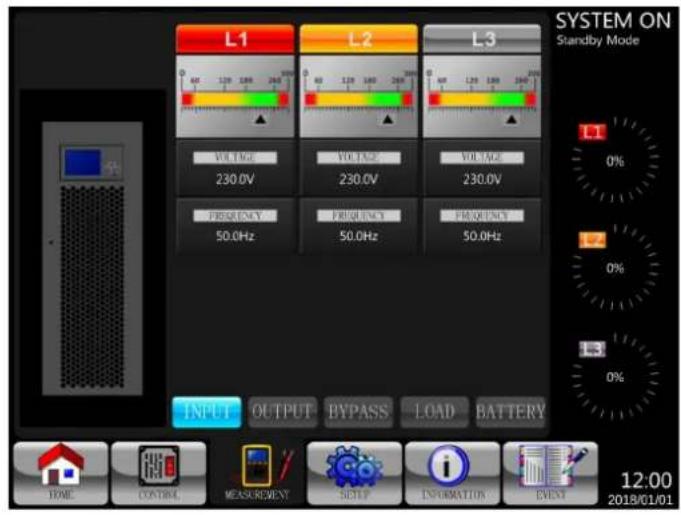Image resolution: width=681 pixels, height=515 pixels.
Task: Select the gray L3 phase header
Action: tap(482, 39)
